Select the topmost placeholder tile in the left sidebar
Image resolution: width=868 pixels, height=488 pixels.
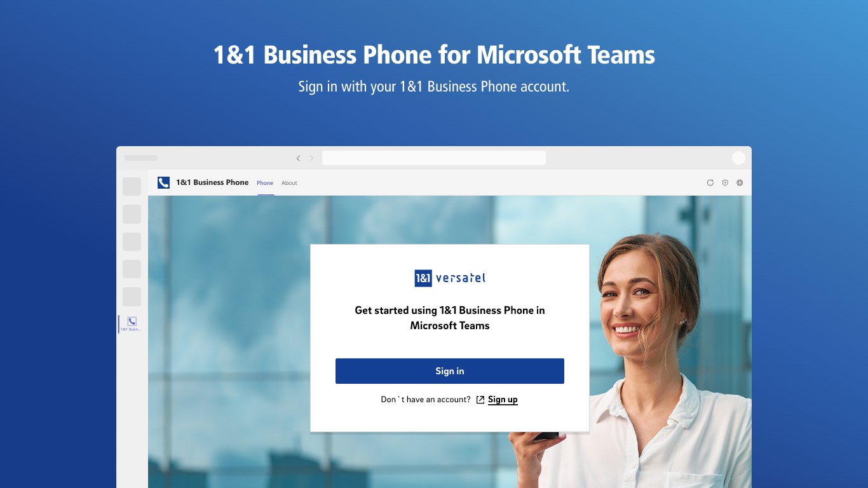(132, 186)
